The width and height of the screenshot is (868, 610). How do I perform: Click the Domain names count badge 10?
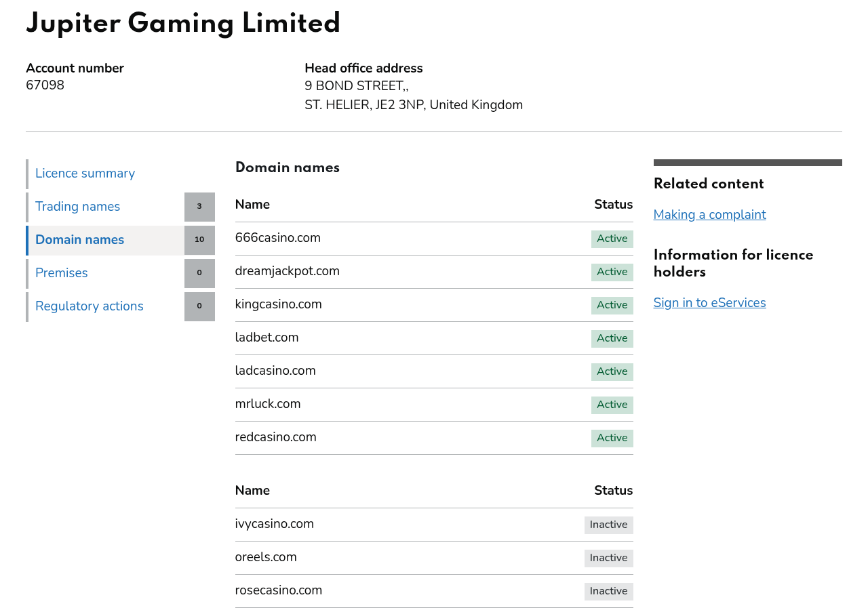click(199, 240)
